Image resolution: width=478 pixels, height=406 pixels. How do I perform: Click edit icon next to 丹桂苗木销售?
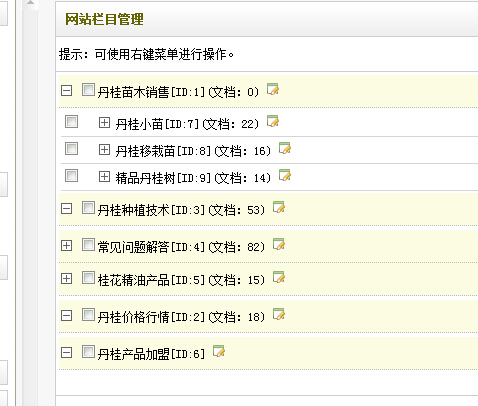[x=273, y=89]
